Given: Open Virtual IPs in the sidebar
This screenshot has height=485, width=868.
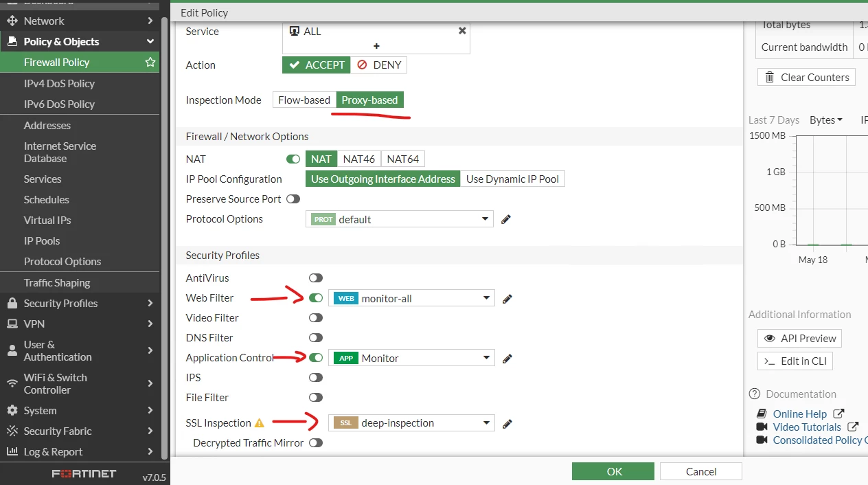Looking at the screenshot, I should pyautogui.click(x=47, y=221).
